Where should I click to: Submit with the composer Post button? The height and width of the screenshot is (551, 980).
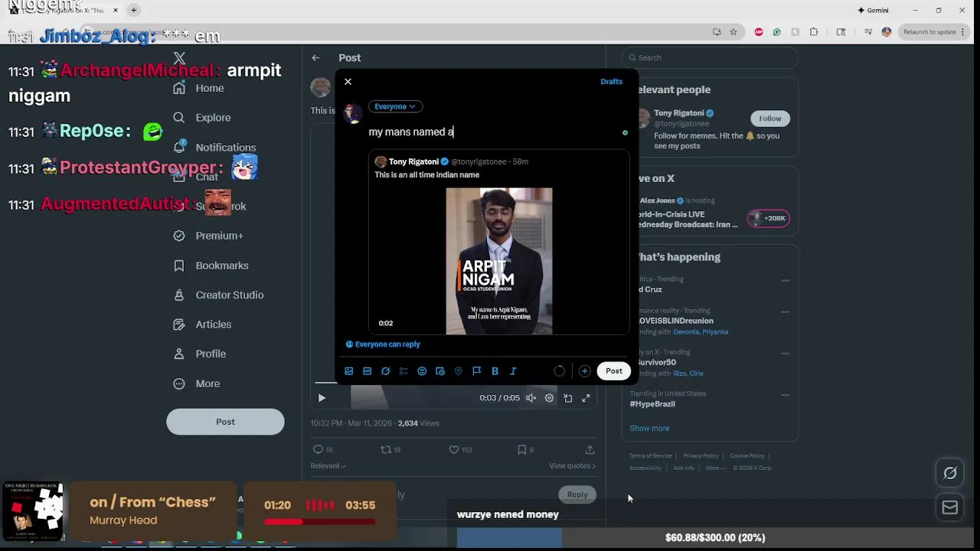[x=614, y=371]
